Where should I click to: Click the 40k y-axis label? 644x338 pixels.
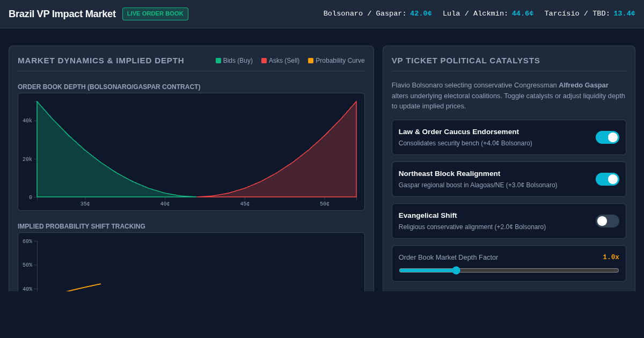[27, 121]
